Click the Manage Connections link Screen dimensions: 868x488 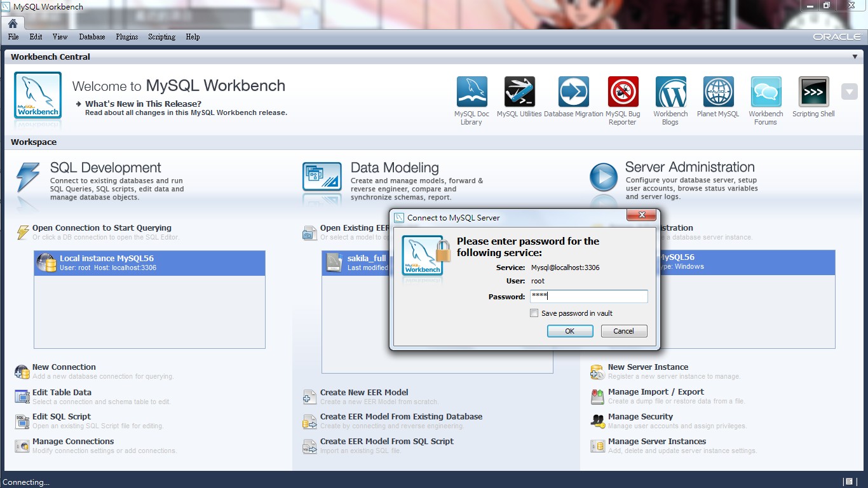[x=73, y=442]
